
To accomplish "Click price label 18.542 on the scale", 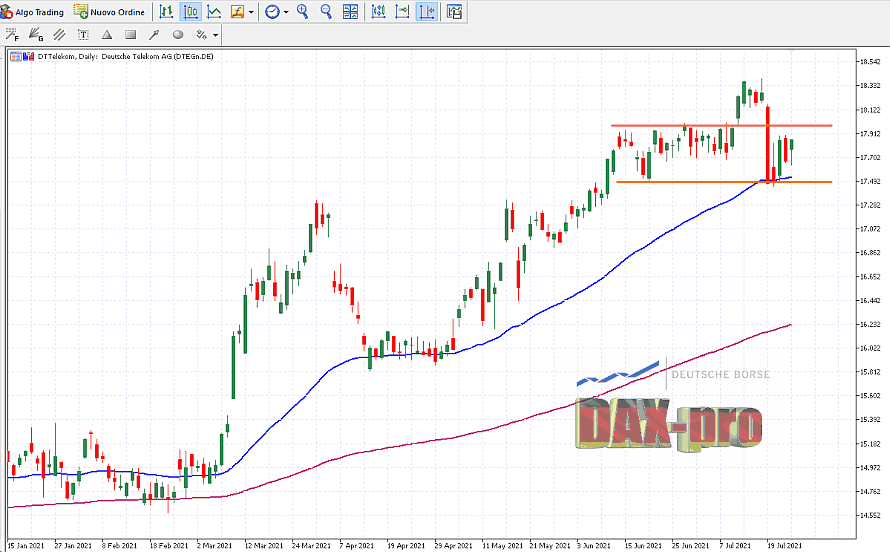I will (870, 62).
